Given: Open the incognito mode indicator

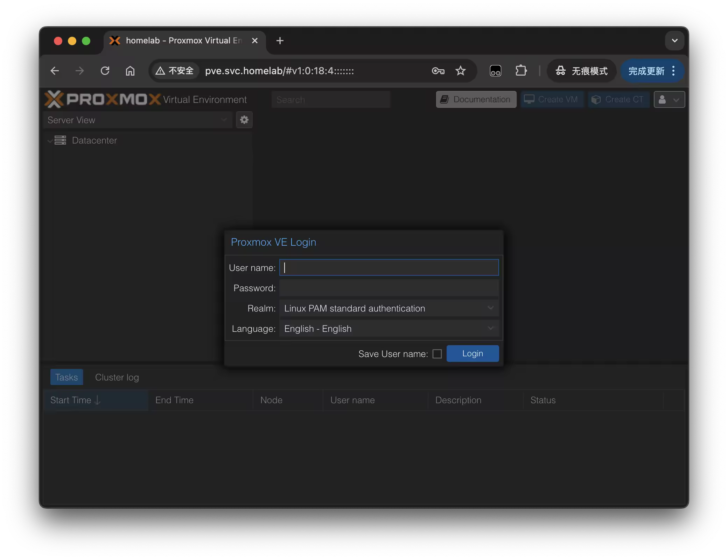Looking at the screenshot, I should (x=582, y=71).
